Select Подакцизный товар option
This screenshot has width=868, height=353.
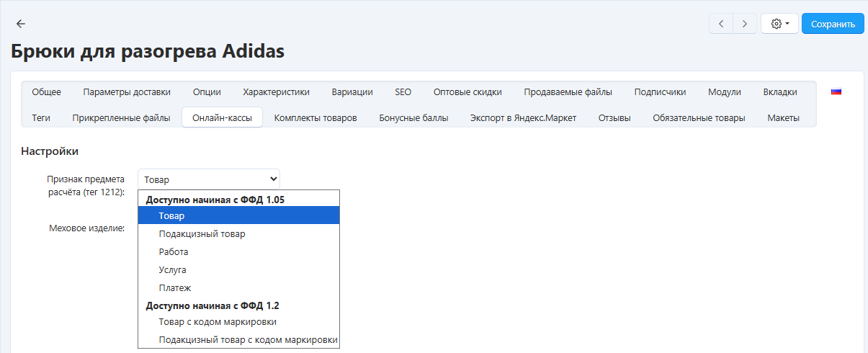[202, 234]
